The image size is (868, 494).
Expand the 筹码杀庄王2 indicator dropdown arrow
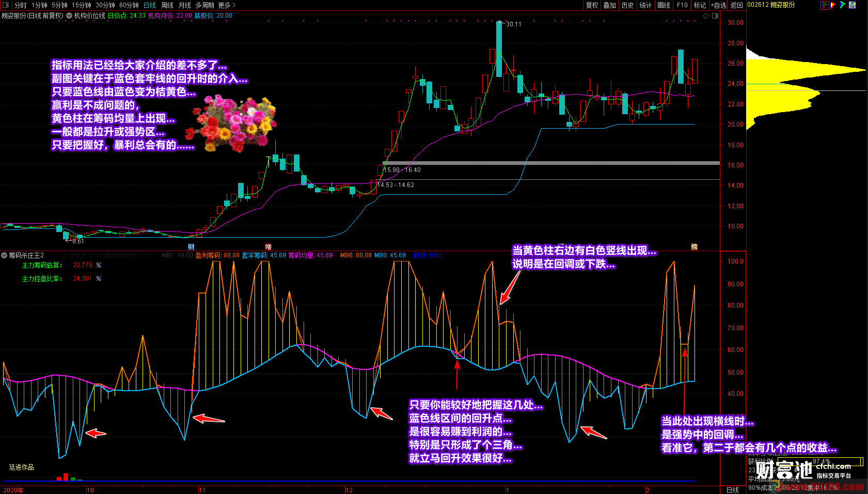pyautogui.click(x=4, y=255)
